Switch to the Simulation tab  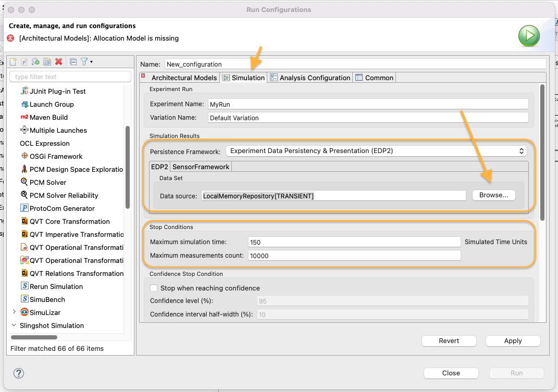coord(244,78)
